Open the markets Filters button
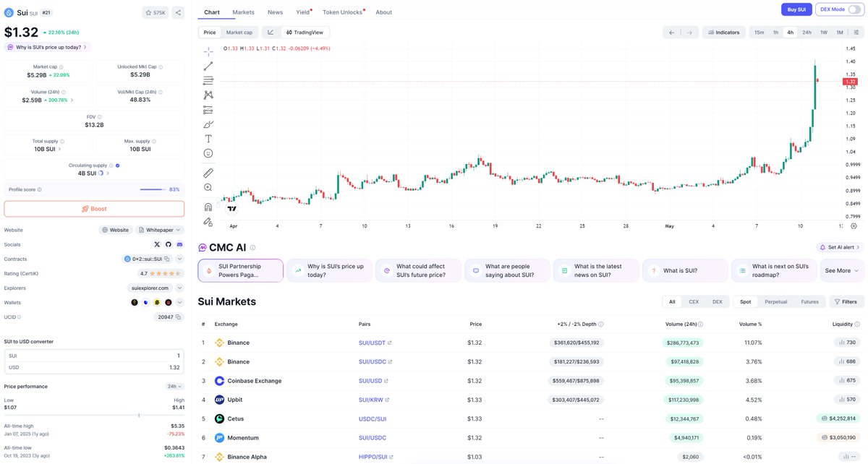The image size is (868, 464). [x=846, y=302]
